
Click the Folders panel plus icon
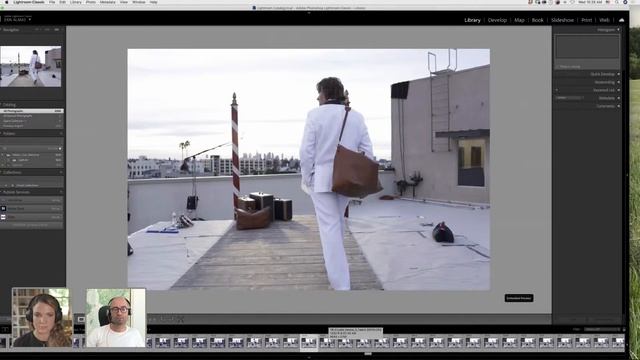[61, 133]
